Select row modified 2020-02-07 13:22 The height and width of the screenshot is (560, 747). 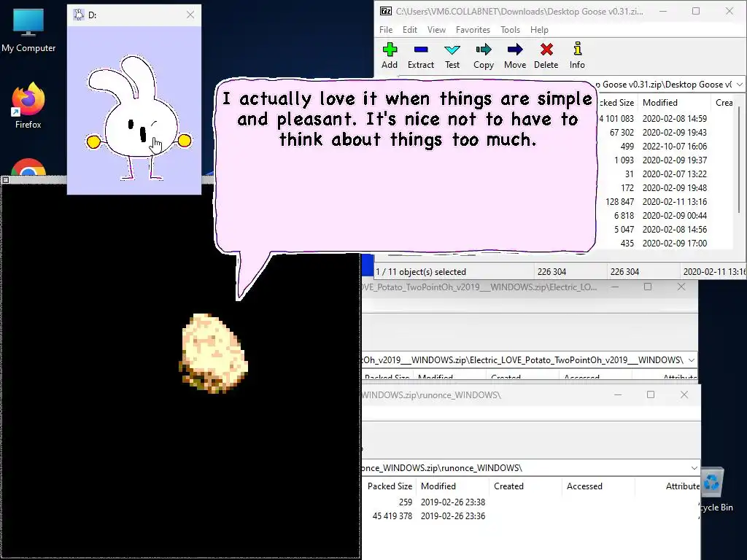tap(665, 174)
